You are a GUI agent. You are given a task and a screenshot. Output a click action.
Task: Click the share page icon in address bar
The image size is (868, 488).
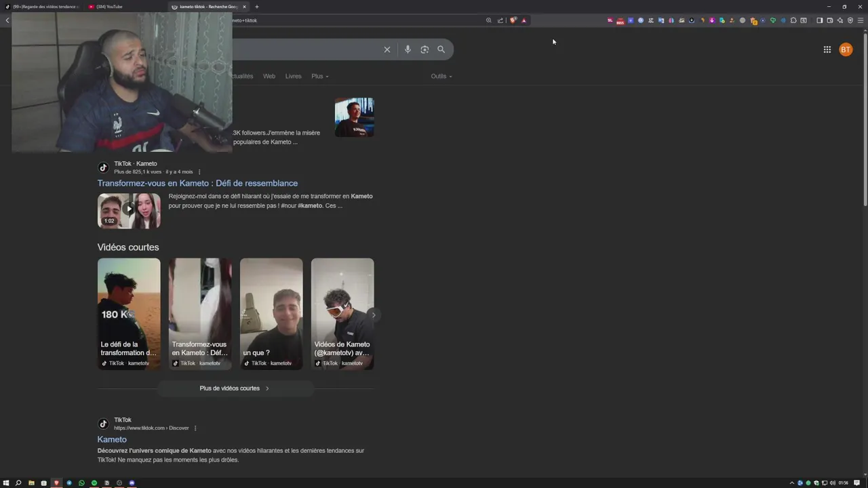pos(500,20)
